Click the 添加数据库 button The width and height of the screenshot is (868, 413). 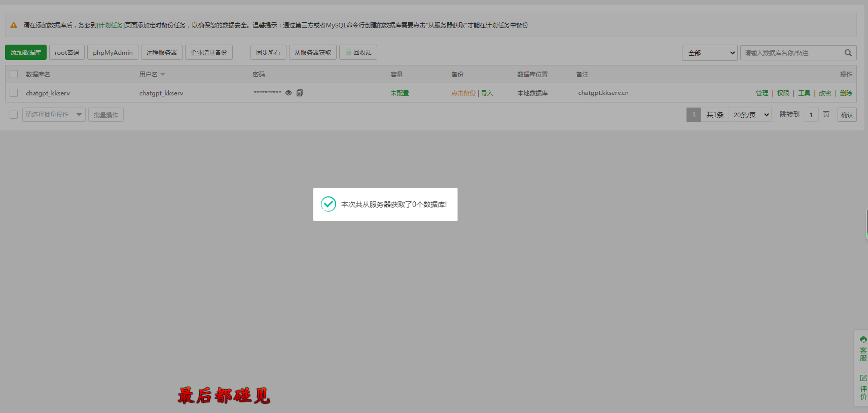(x=26, y=52)
